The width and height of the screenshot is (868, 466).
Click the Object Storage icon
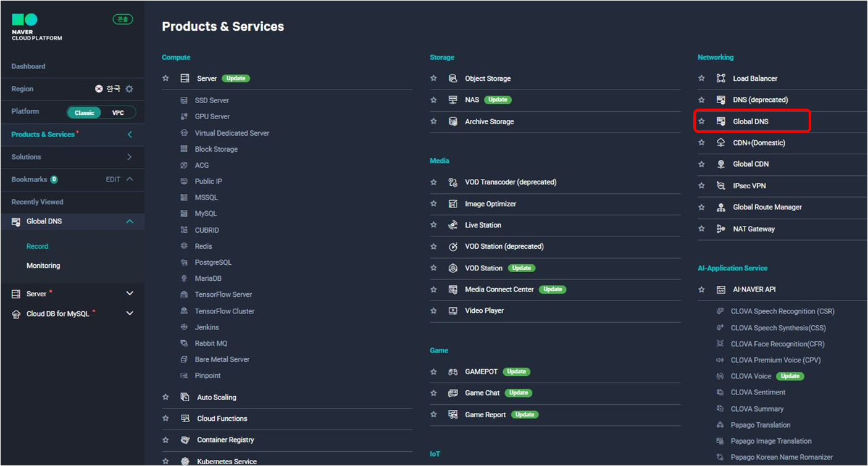click(453, 78)
